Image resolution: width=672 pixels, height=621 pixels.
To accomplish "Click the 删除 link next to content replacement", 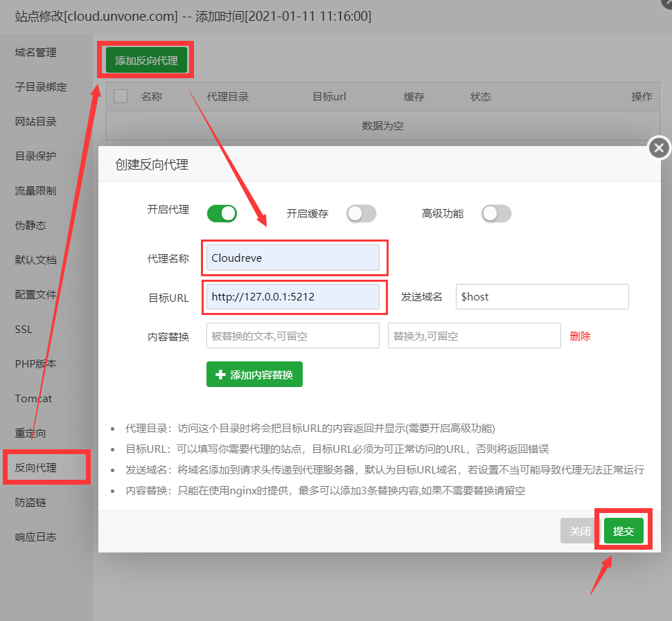I will 580,335.
